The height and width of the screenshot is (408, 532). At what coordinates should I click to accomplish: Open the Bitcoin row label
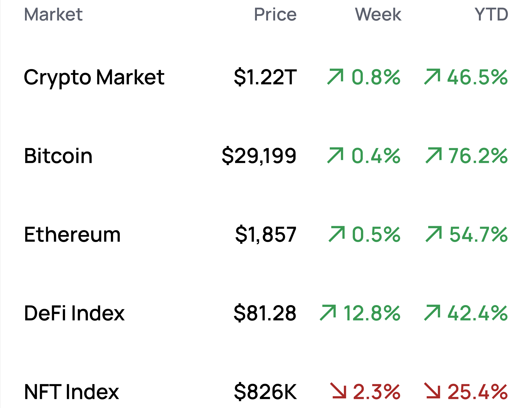58,156
